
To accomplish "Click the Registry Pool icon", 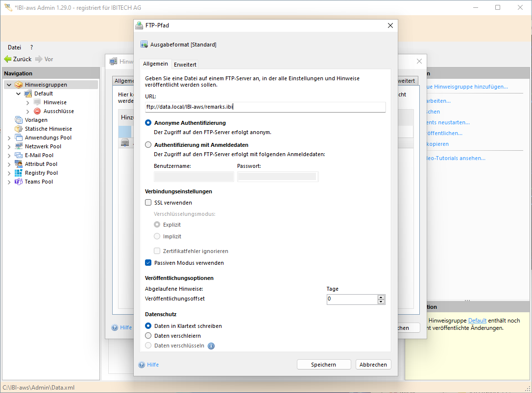I will (x=19, y=173).
